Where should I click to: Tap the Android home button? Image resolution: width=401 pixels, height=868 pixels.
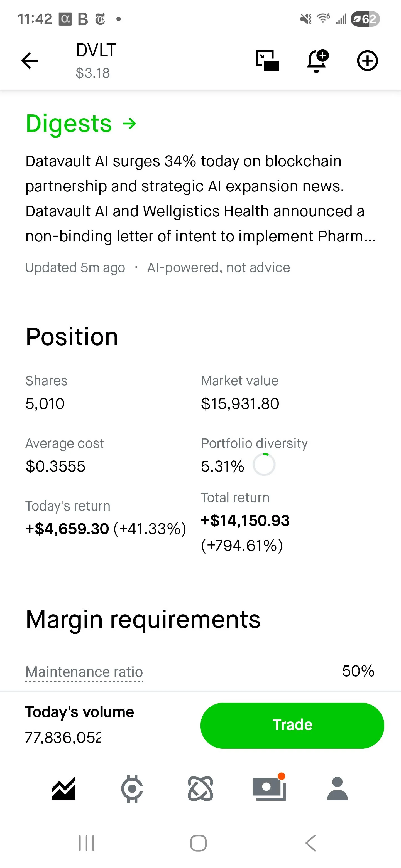tap(198, 843)
